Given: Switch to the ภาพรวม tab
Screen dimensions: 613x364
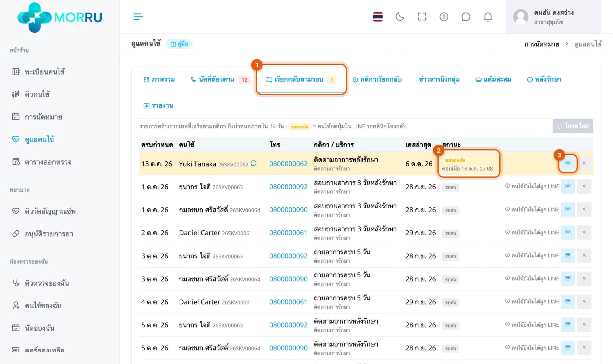Looking at the screenshot, I should pyautogui.click(x=159, y=79).
